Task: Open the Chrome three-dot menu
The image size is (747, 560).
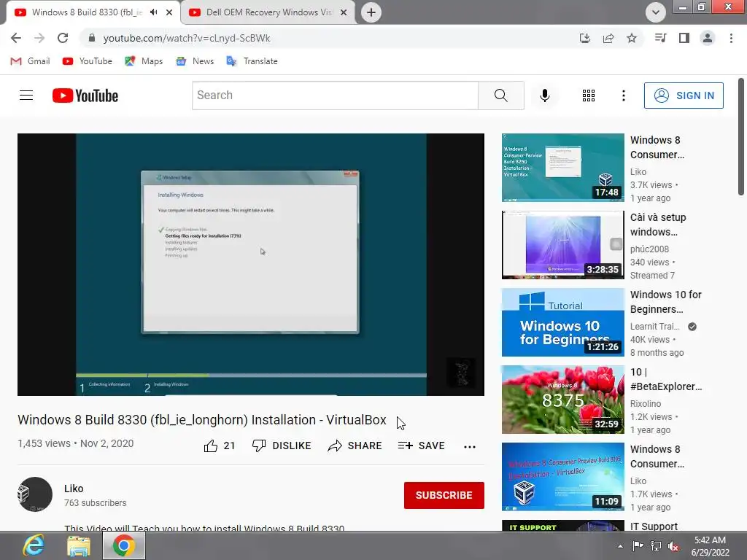Action: pos(731,38)
